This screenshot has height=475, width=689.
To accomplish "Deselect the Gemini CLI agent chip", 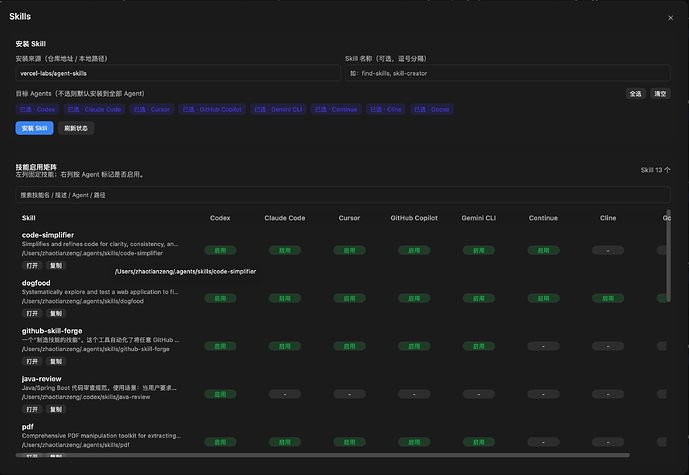I will click(x=278, y=109).
